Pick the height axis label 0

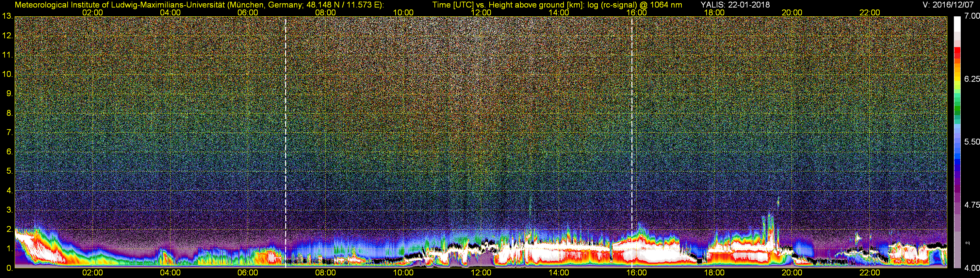(9, 268)
